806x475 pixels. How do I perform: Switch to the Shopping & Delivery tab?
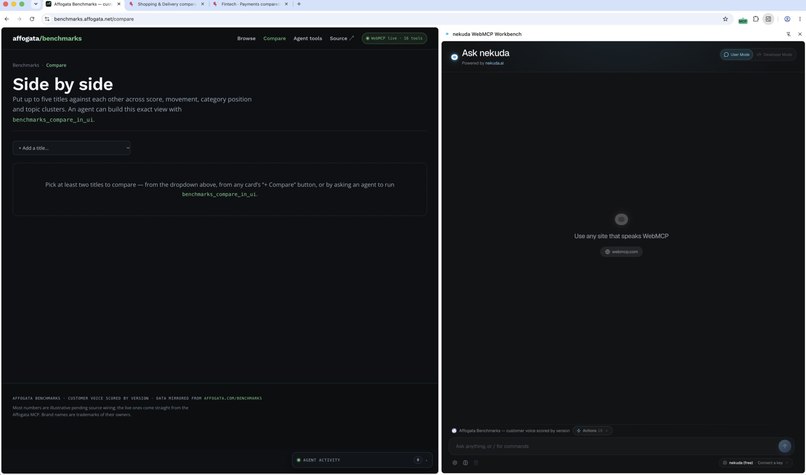(x=166, y=4)
